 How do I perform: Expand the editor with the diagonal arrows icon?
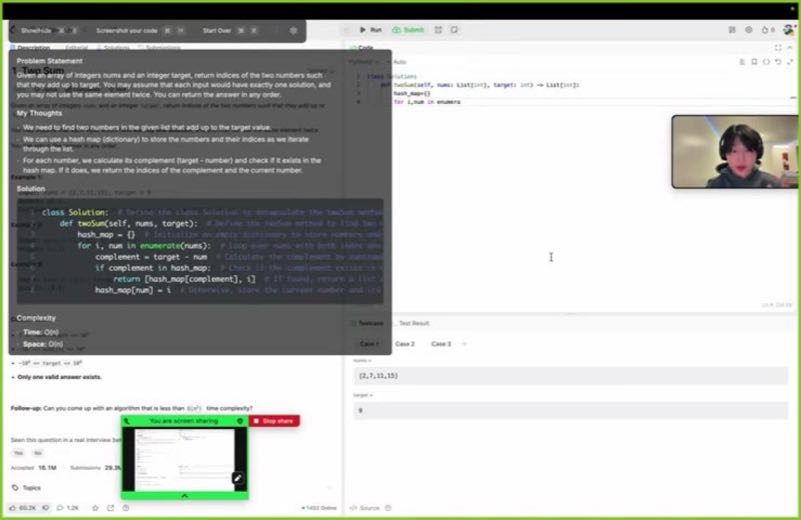click(790, 62)
